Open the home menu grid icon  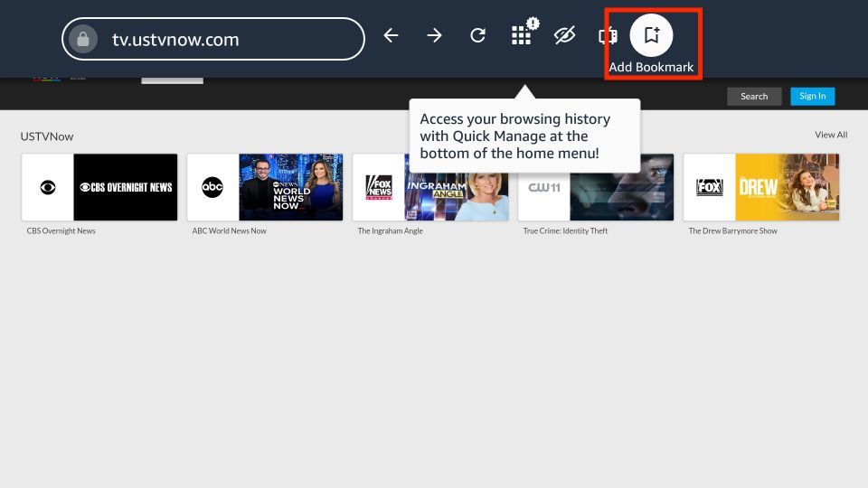(x=521, y=35)
